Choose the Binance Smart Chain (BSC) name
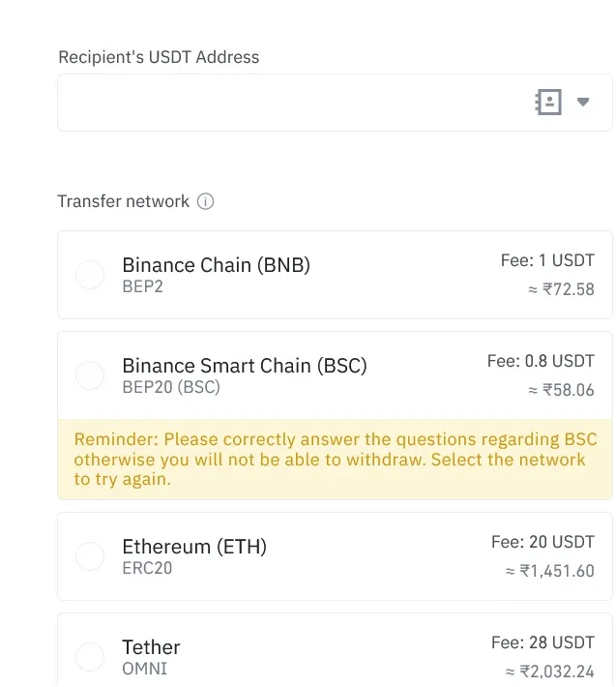 click(x=245, y=366)
